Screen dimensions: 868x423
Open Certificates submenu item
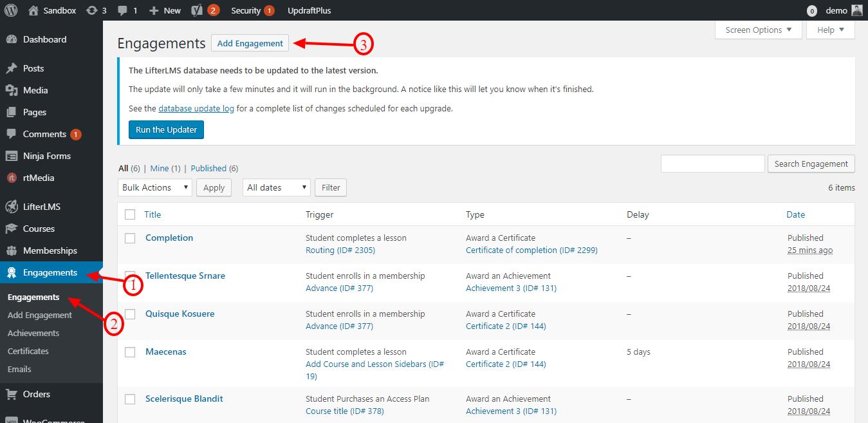click(28, 351)
